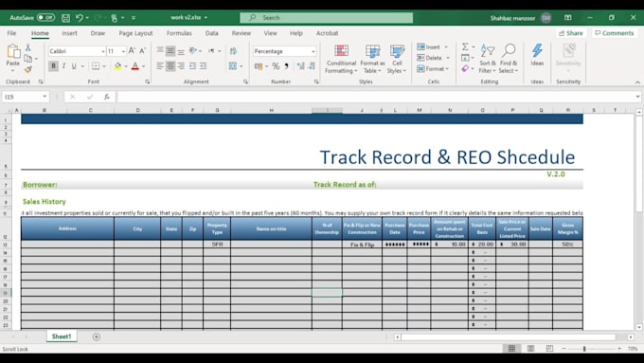Image resolution: width=644 pixels, height=363 pixels.
Task: Toggle Italic formatting
Action: (63, 65)
